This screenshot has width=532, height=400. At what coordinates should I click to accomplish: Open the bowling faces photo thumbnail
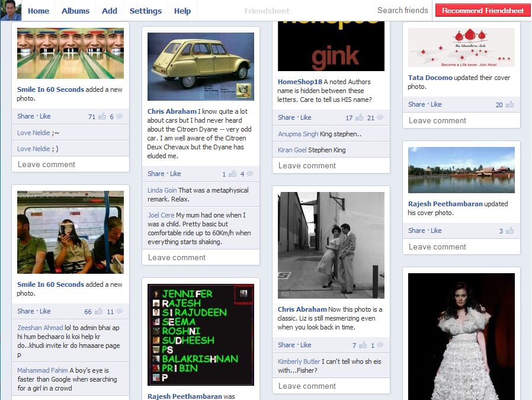click(x=70, y=53)
